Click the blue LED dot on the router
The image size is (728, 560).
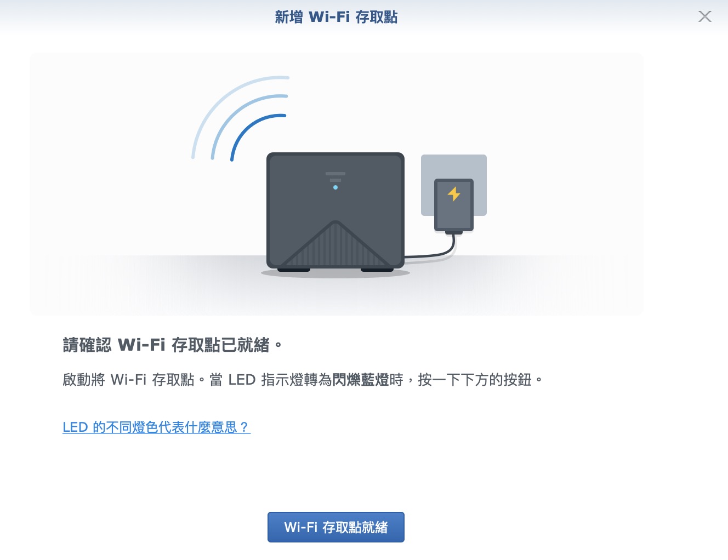pos(335,187)
